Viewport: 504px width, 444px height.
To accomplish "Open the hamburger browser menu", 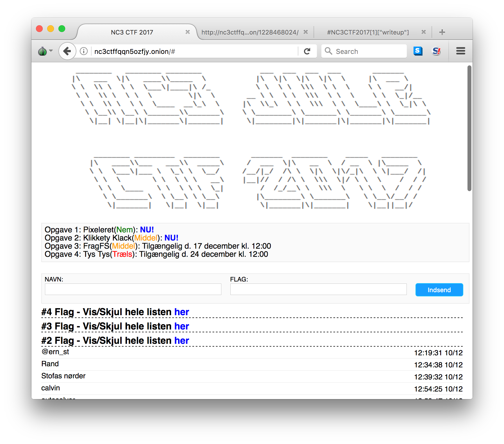I will 460,51.
